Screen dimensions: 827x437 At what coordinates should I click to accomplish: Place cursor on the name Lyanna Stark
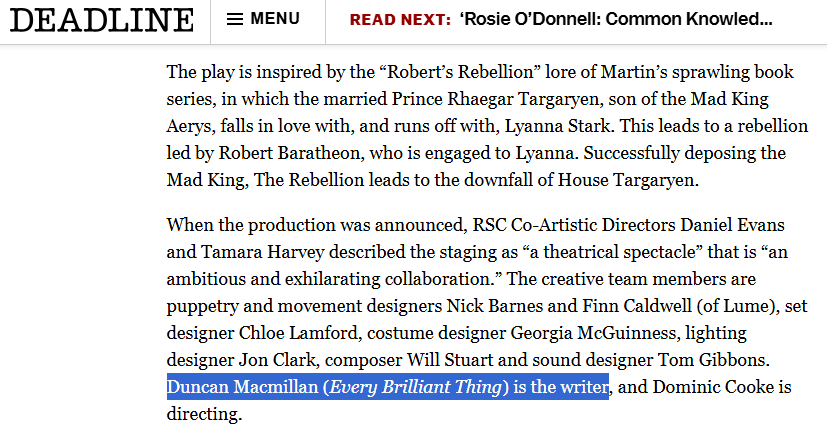[559, 126]
